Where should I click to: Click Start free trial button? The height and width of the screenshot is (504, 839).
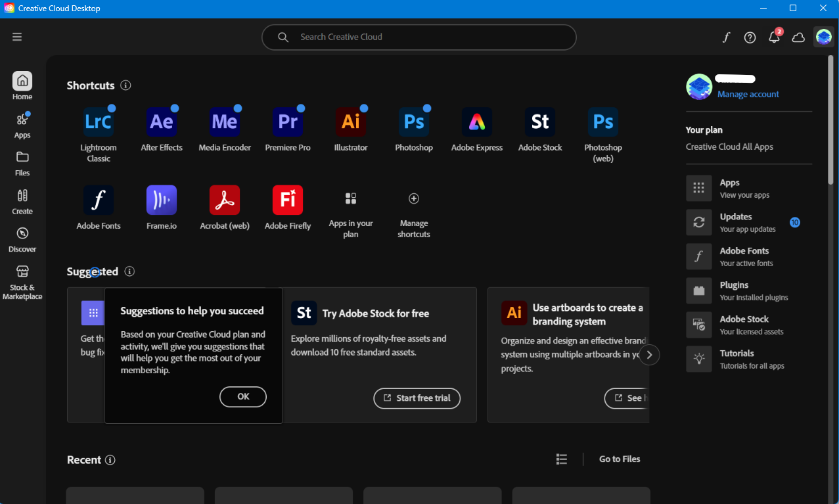tap(417, 398)
